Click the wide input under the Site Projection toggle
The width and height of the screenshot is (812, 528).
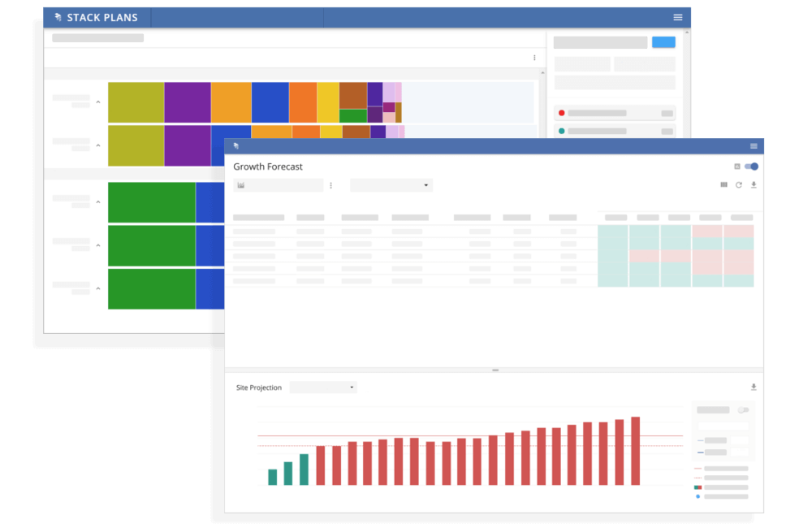(723, 426)
